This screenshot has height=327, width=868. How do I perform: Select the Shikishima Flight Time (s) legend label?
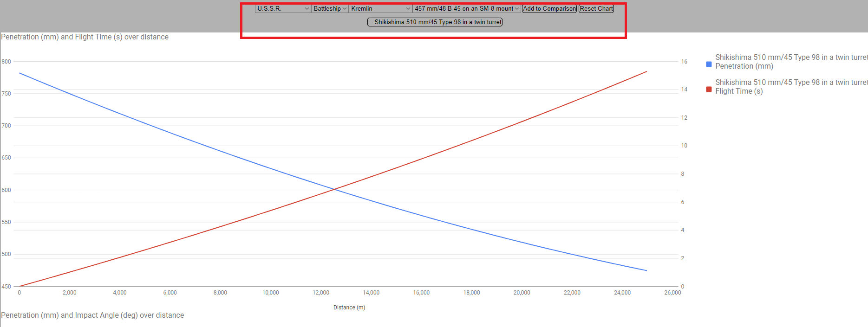[791, 87]
